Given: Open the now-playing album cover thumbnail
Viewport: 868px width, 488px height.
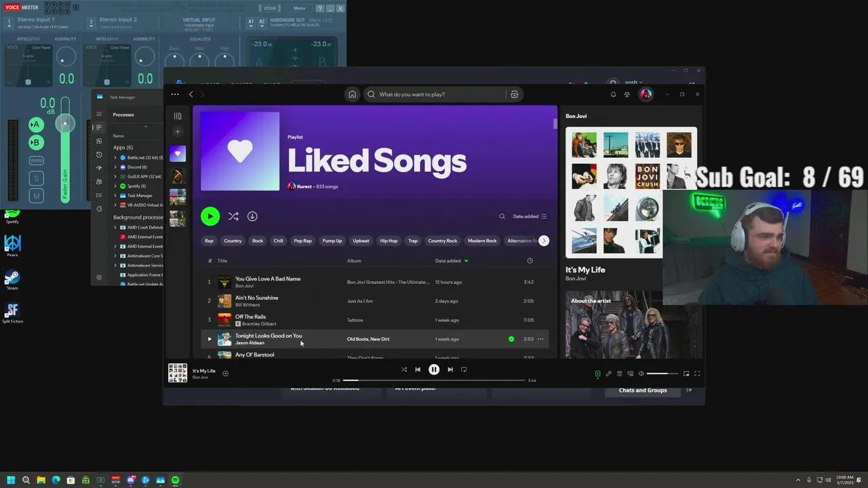Looking at the screenshot, I should coord(178,373).
